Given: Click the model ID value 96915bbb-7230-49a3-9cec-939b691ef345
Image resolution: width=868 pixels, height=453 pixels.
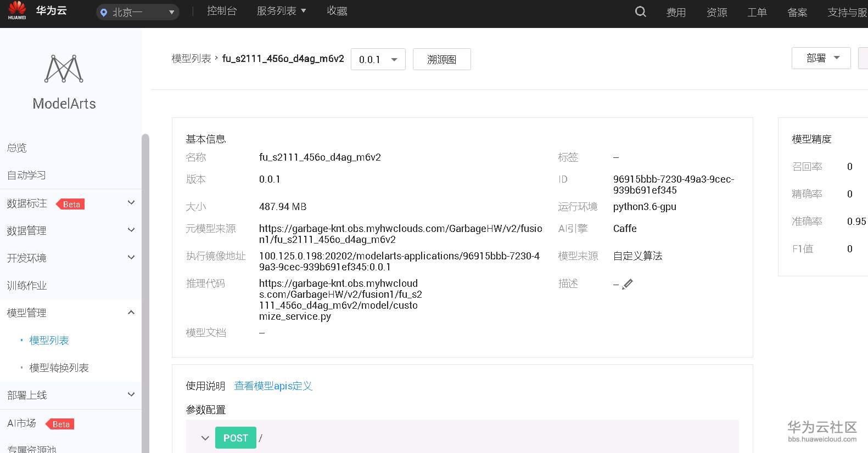Looking at the screenshot, I should point(674,185).
